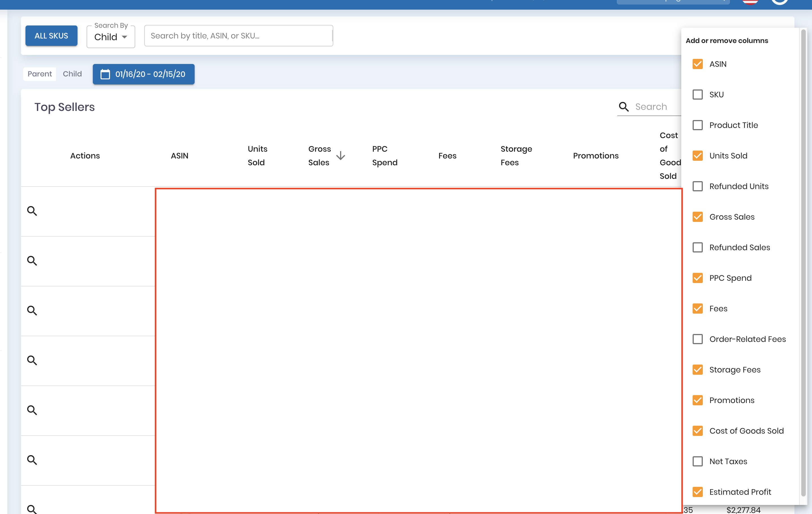Click the ALL SKUS button
Viewport: 812px width, 514px height.
point(51,35)
